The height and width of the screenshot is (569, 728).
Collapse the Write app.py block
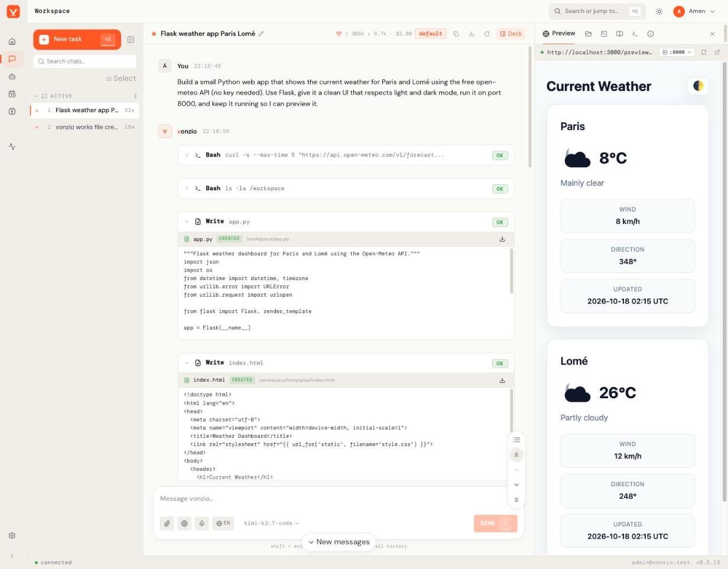[x=187, y=222]
